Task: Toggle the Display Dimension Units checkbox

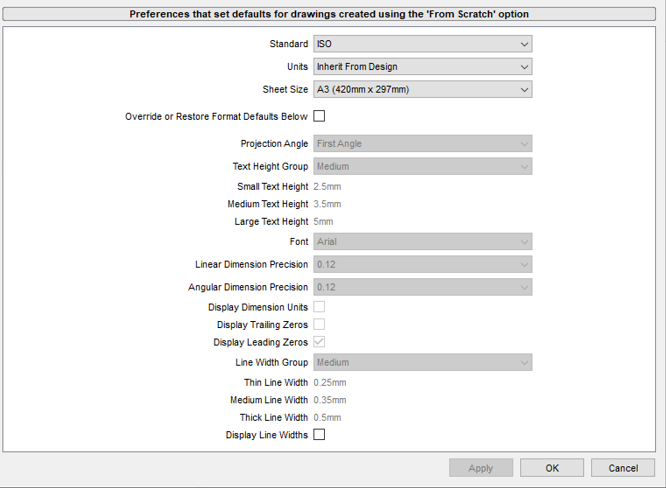Action: pos(319,307)
